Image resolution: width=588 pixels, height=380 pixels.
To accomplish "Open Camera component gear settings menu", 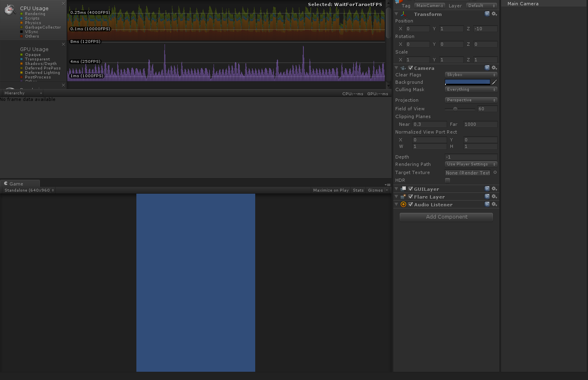I will point(494,68).
